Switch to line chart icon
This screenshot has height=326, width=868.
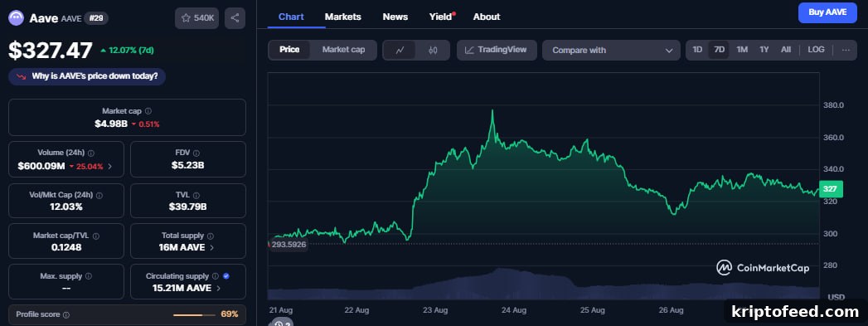[x=399, y=50]
